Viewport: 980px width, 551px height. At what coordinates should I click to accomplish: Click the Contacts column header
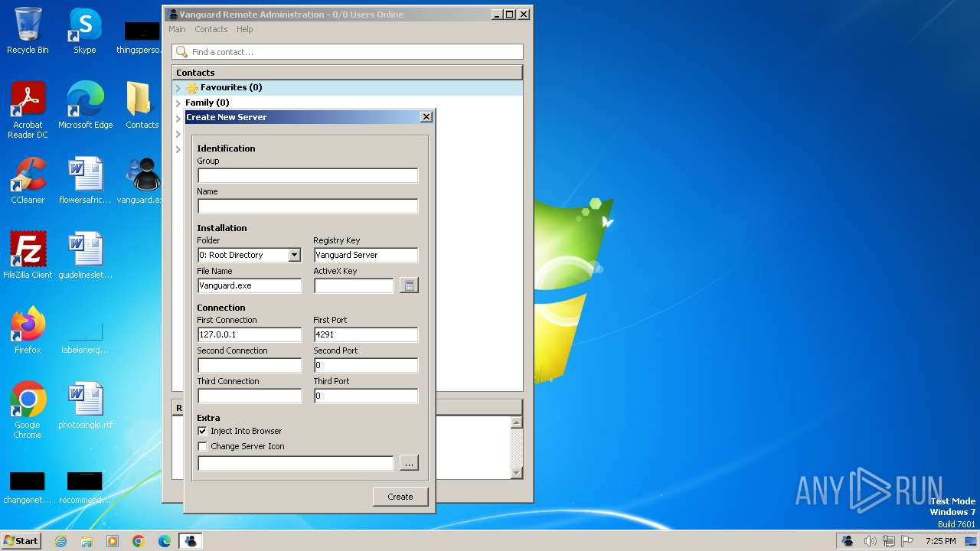pos(347,73)
